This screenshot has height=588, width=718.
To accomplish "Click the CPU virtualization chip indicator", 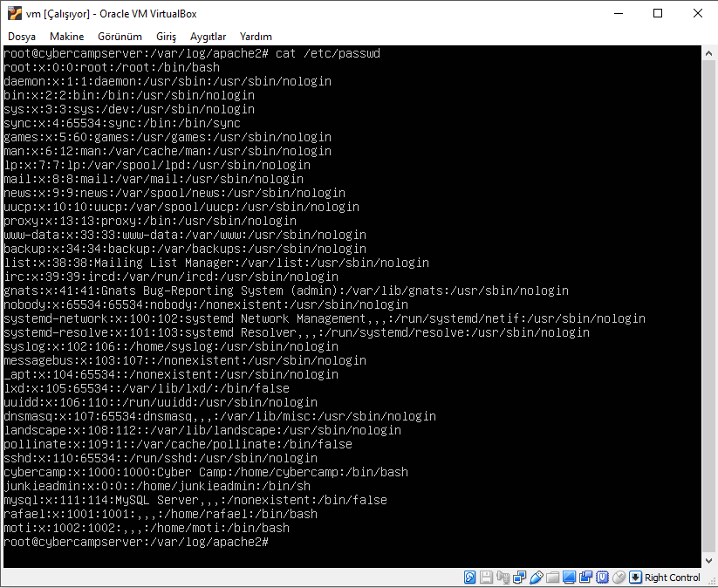I will tap(602, 577).
